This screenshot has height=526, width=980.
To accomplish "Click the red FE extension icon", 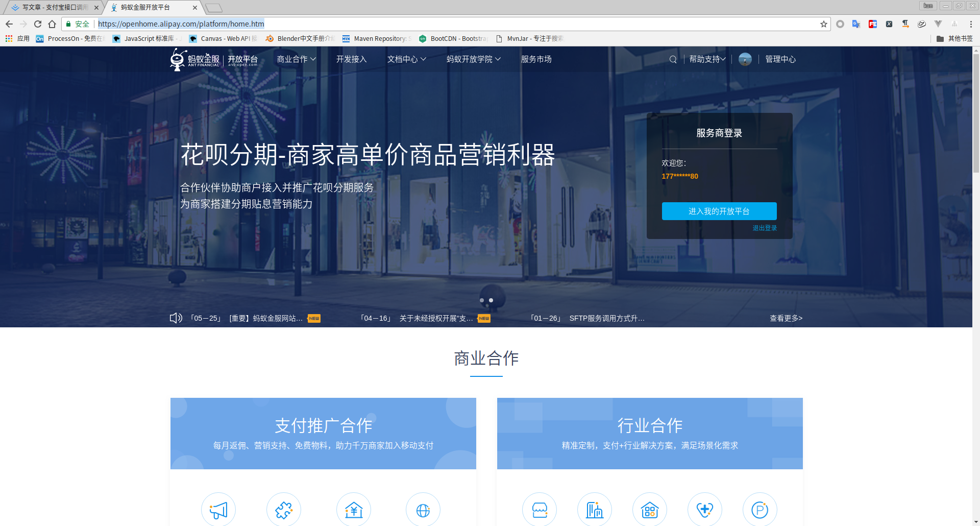I will (x=873, y=24).
